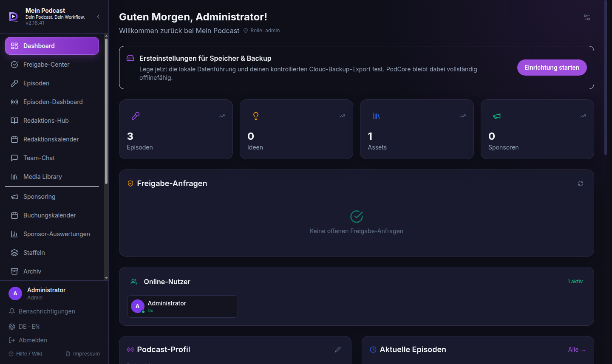Click the microphone icon on Episoden card
Viewport: 612px width, 364px height.
136,116
